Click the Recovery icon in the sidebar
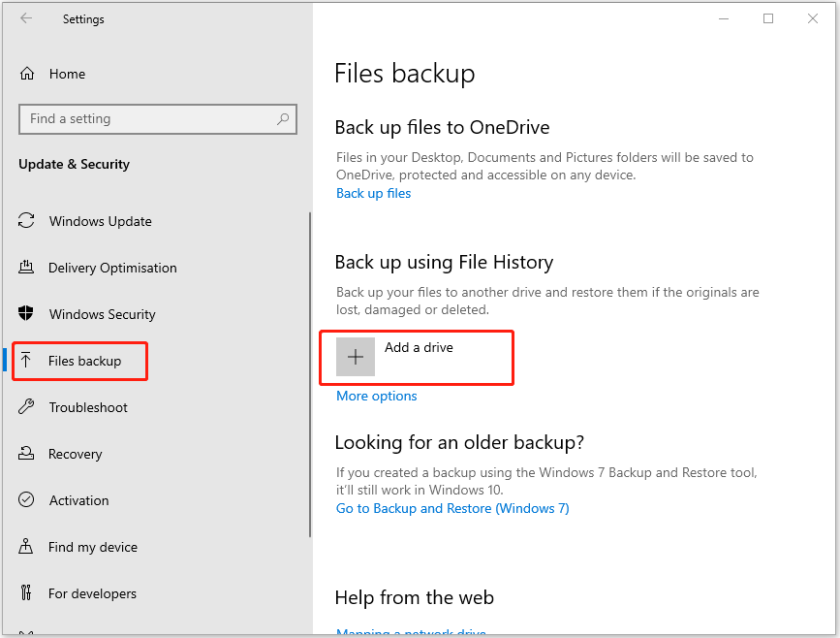Viewport: 840px width, 638px height. tap(26, 454)
